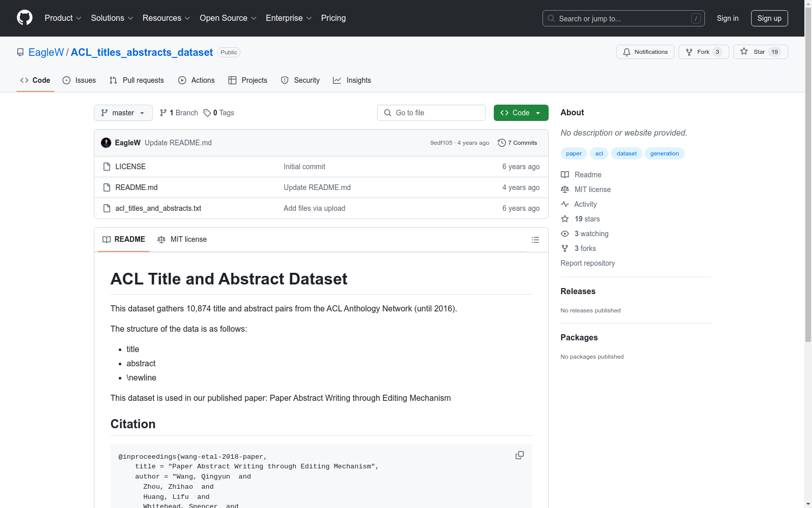The width and height of the screenshot is (812, 508).
Task: Click the bell icon in Notifications
Action: (627, 52)
